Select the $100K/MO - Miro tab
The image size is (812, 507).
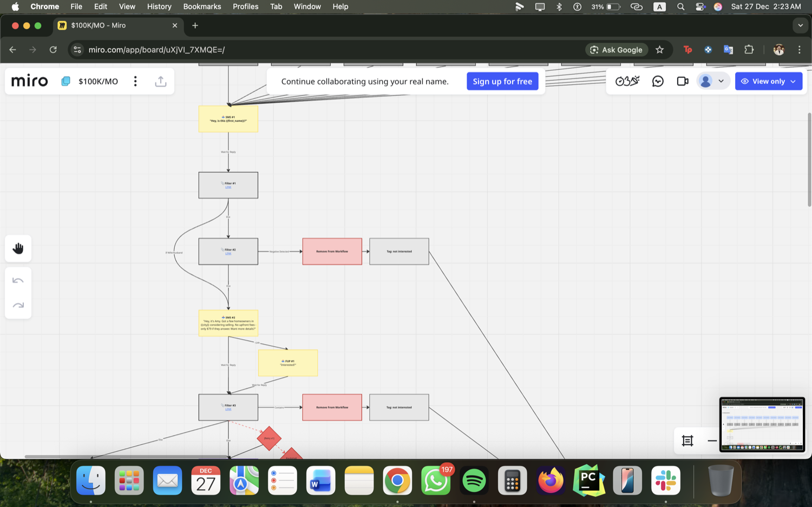click(x=118, y=25)
